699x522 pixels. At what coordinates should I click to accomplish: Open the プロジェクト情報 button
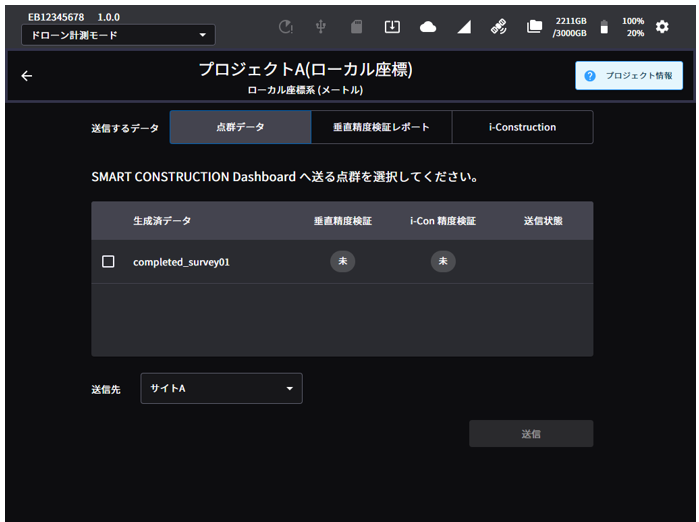(629, 76)
